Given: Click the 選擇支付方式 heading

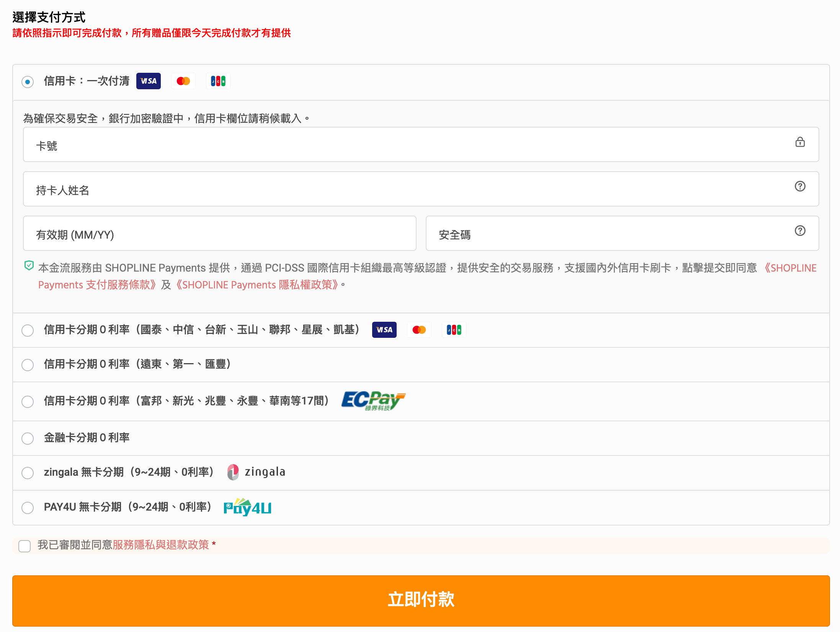Looking at the screenshot, I should click(x=49, y=17).
